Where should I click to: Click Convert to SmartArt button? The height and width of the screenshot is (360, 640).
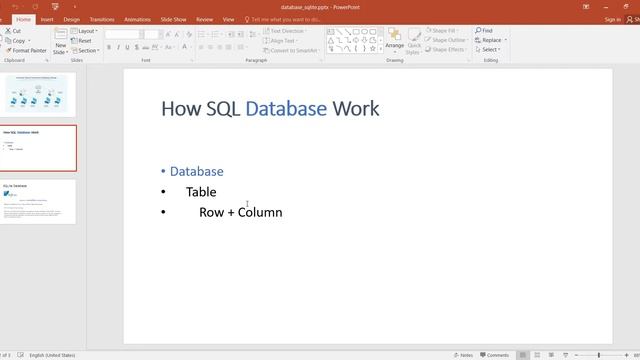(291, 51)
